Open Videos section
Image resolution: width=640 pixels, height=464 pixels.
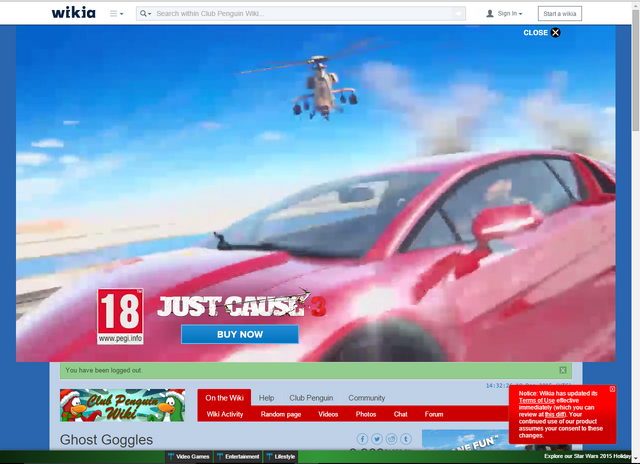coord(328,414)
